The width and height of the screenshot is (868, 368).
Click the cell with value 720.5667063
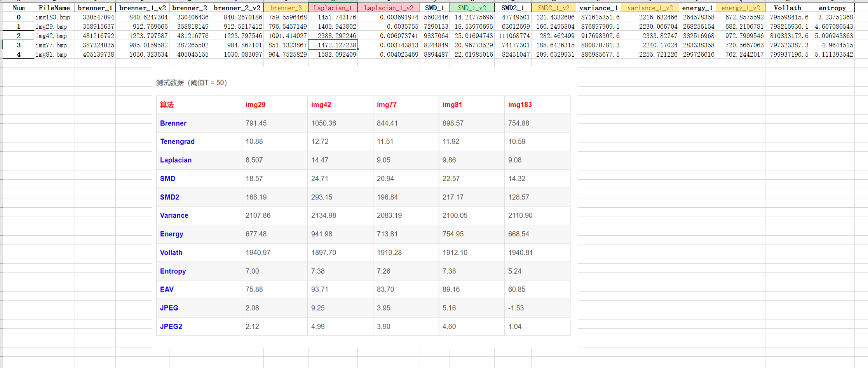[x=741, y=45]
